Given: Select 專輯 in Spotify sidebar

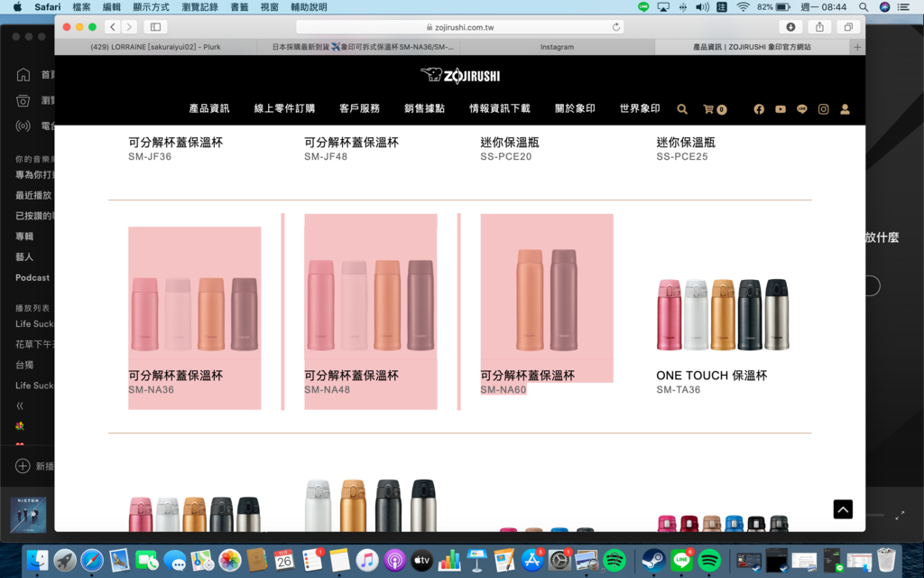Looking at the screenshot, I should click(24, 237).
